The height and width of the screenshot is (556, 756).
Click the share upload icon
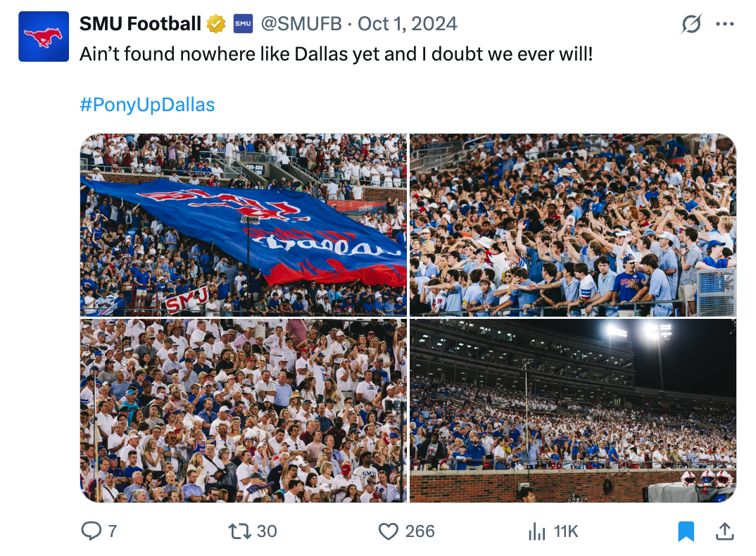point(724,531)
